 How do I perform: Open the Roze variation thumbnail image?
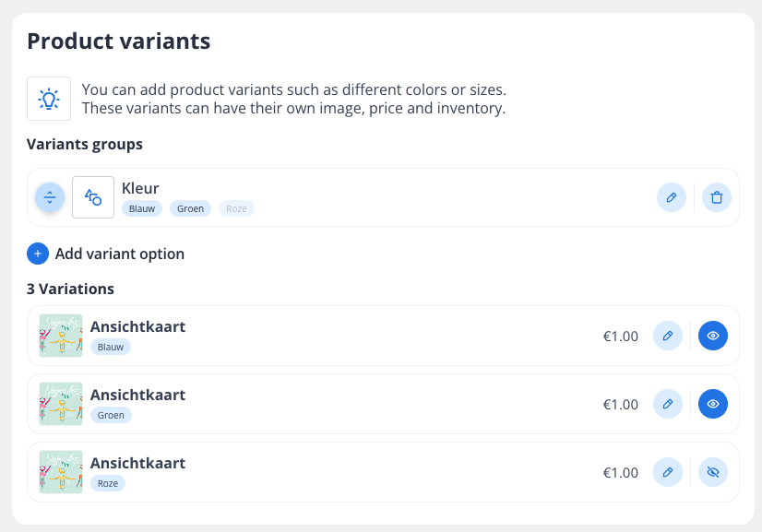click(x=61, y=472)
